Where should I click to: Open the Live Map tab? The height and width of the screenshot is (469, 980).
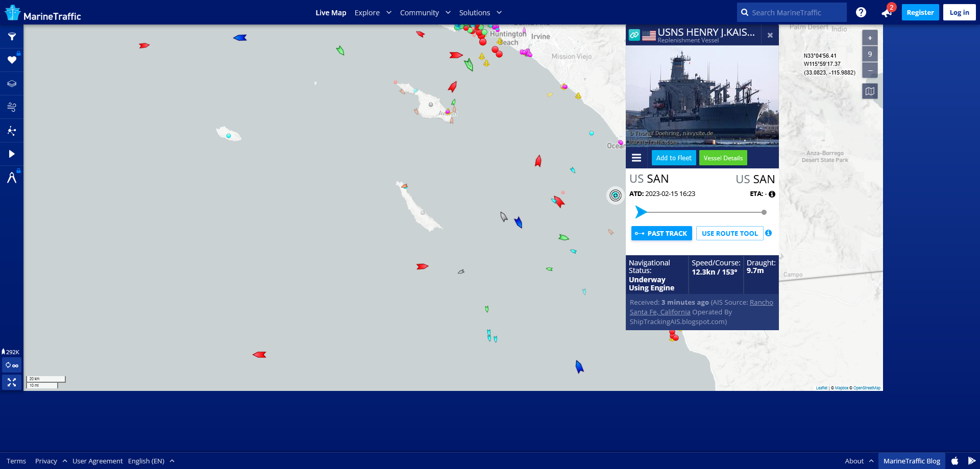331,12
